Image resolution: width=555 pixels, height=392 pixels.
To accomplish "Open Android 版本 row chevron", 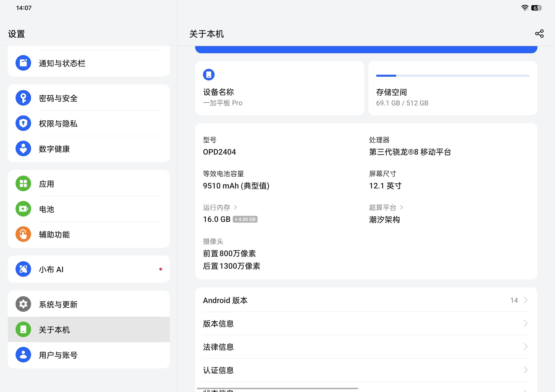I will (526, 300).
